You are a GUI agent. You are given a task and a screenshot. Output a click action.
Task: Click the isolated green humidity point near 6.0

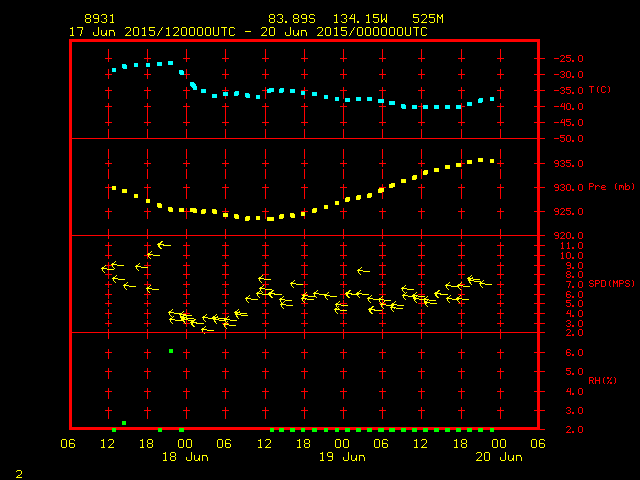click(171, 351)
